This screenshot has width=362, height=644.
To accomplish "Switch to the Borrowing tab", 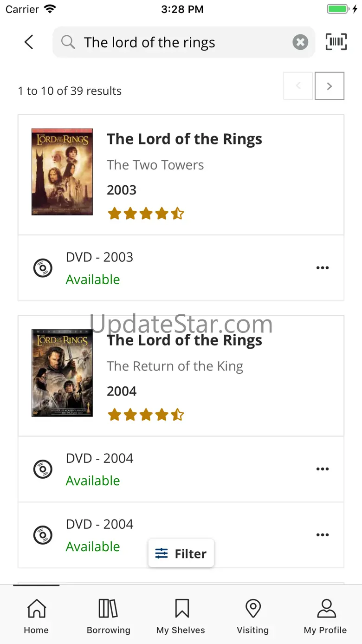I will pos(109,617).
